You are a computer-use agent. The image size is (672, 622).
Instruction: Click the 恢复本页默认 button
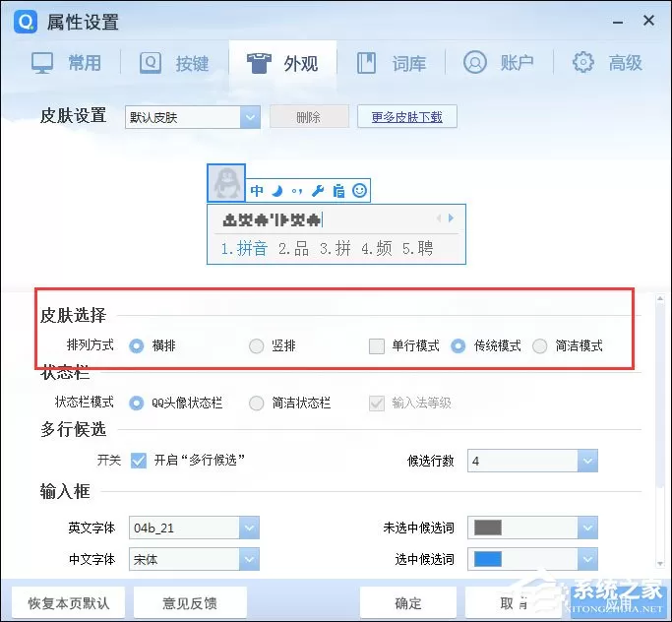click(x=69, y=603)
